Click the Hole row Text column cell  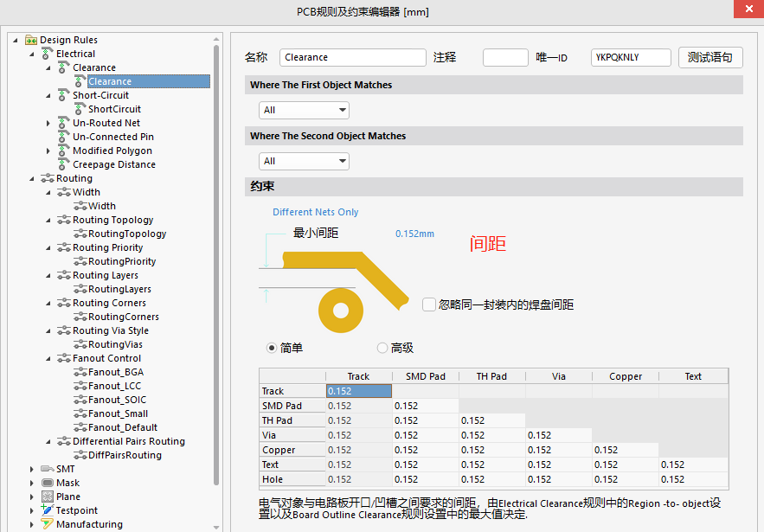tap(693, 479)
